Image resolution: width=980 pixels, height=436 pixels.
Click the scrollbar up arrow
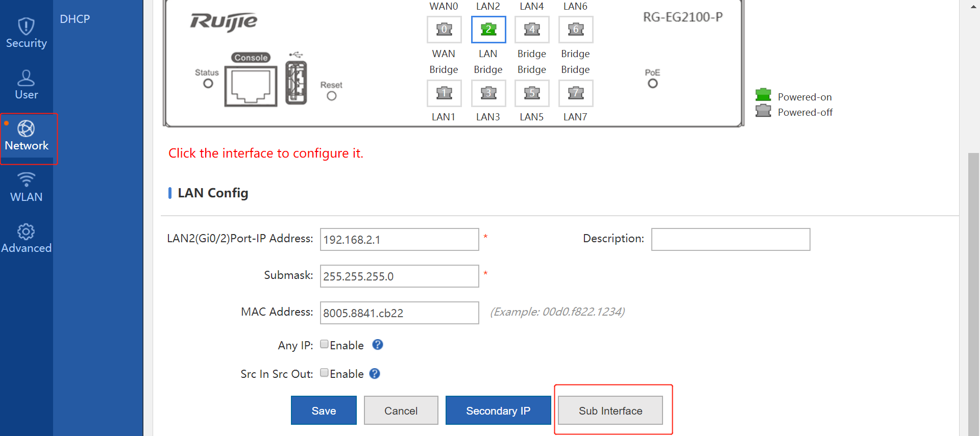pos(973,7)
